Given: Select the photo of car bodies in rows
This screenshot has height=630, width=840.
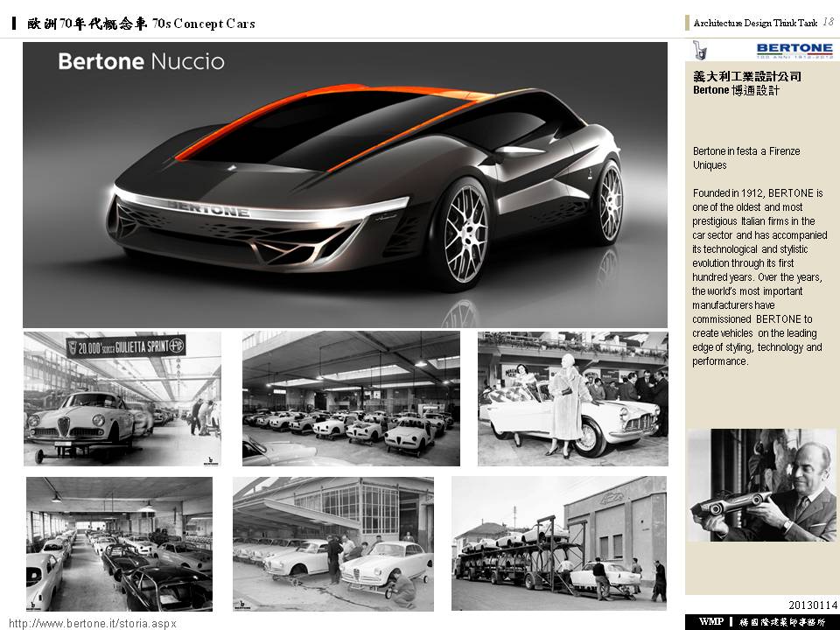Looking at the screenshot, I should tap(351, 398).
